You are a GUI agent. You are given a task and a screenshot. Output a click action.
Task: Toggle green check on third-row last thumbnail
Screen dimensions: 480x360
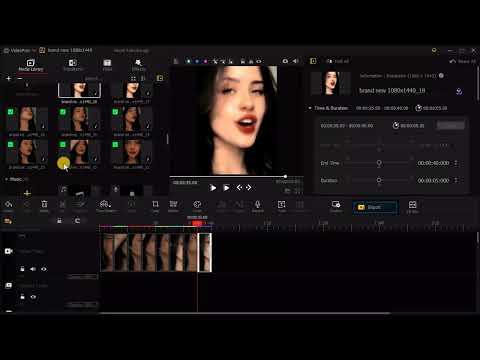(x=115, y=144)
